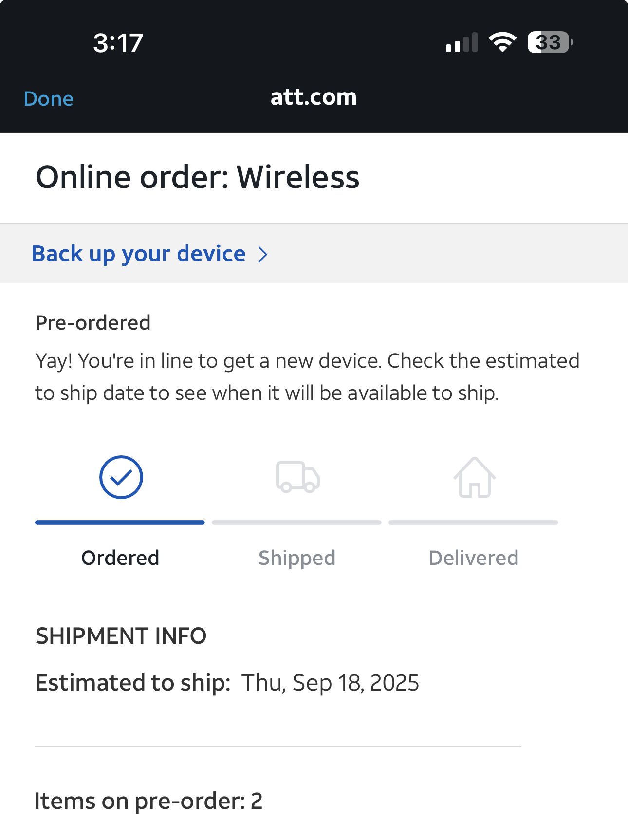Tap the Online order: Wireless heading
Viewport: 628px width, 840px height.
click(198, 177)
